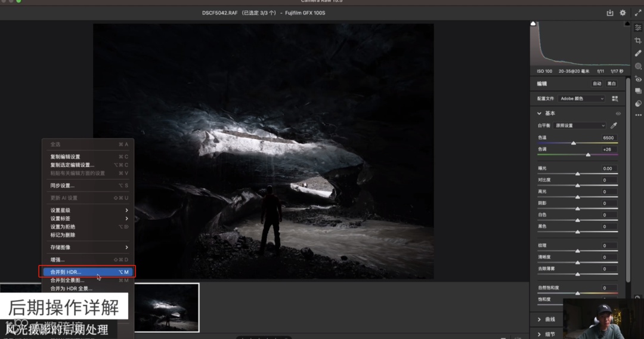Toggle highlight clipping warning in histogram

[x=627, y=23]
